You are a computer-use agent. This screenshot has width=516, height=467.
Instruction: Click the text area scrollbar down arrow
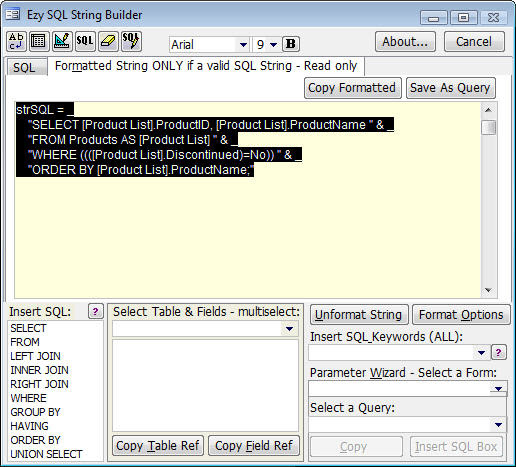pos(488,290)
